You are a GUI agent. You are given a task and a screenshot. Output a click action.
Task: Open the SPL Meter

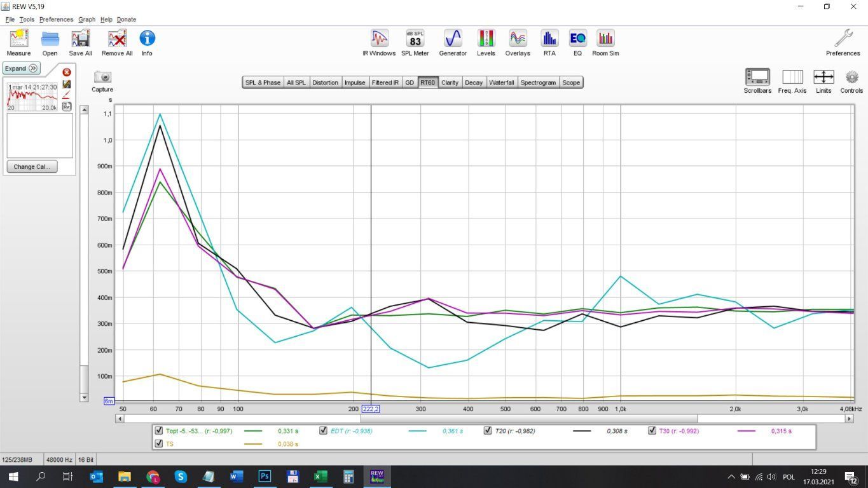click(415, 43)
